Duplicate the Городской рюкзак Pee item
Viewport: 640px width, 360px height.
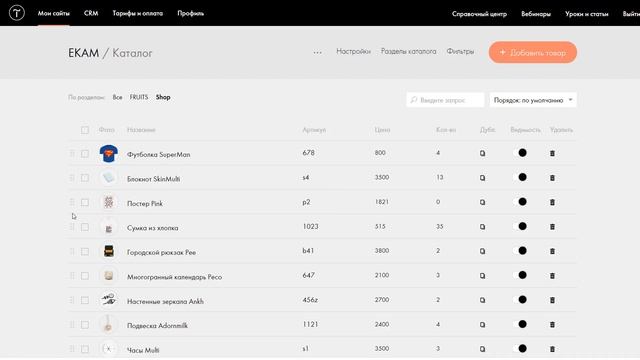[x=482, y=251]
